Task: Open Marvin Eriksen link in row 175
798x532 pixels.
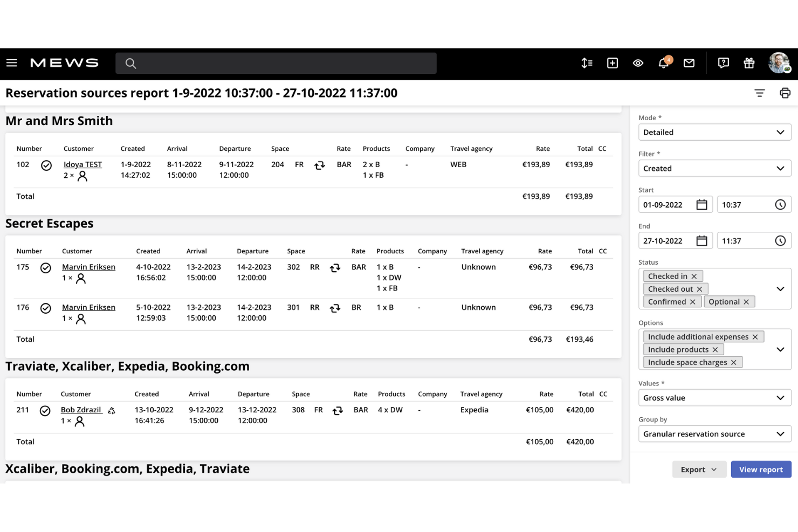Action: click(88, 267)
